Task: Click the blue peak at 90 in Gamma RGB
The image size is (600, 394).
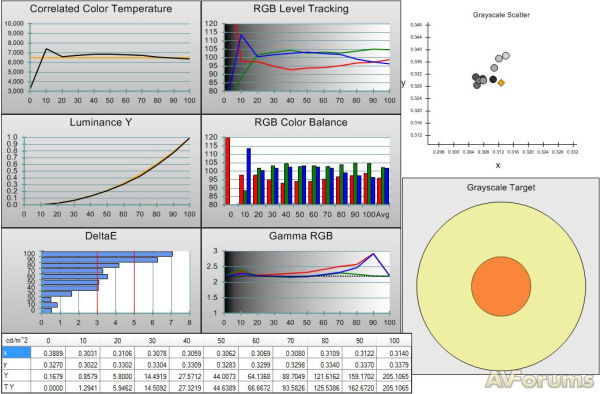Action: click(x=373, y=254)
